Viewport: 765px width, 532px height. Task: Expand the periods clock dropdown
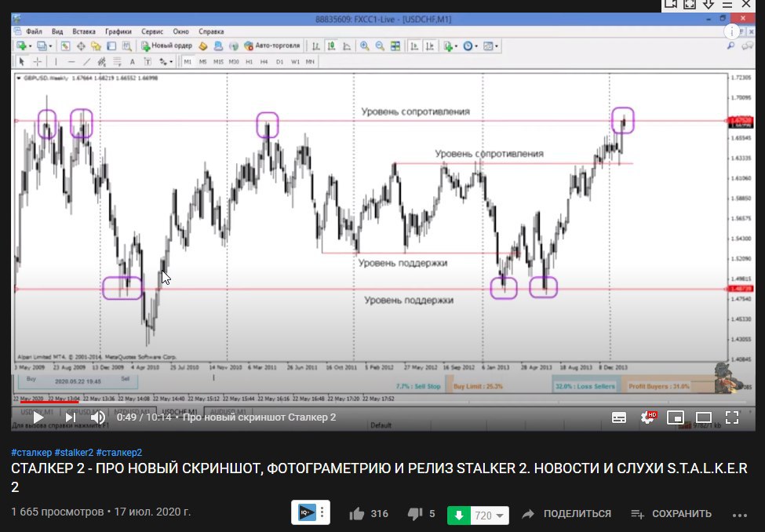tap(477, 46)
